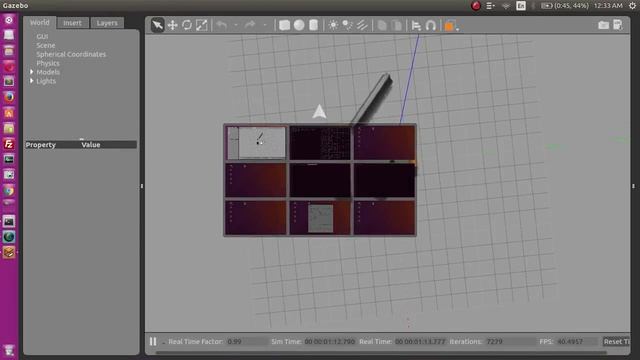Image resolution: width=640 pixels, height=360 pixels.
Task: Select the middle-right workspace thumbnail
Action: [384, 180]
